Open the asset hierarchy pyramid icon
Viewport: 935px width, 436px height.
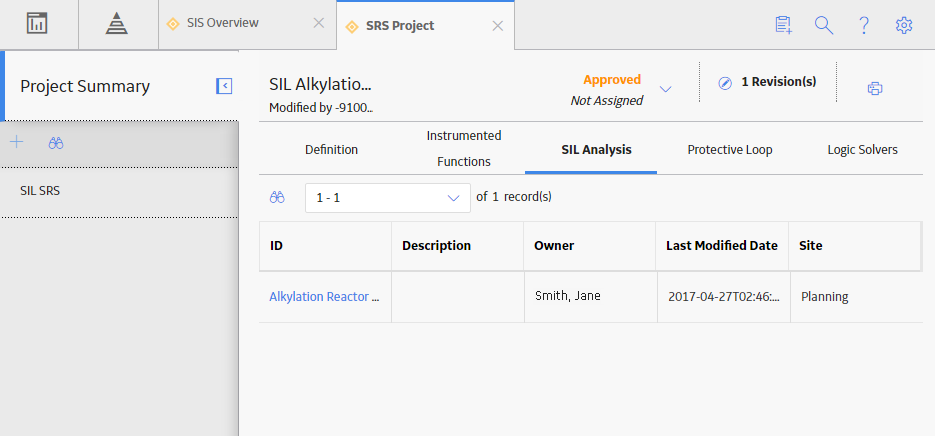click(117, 24)
